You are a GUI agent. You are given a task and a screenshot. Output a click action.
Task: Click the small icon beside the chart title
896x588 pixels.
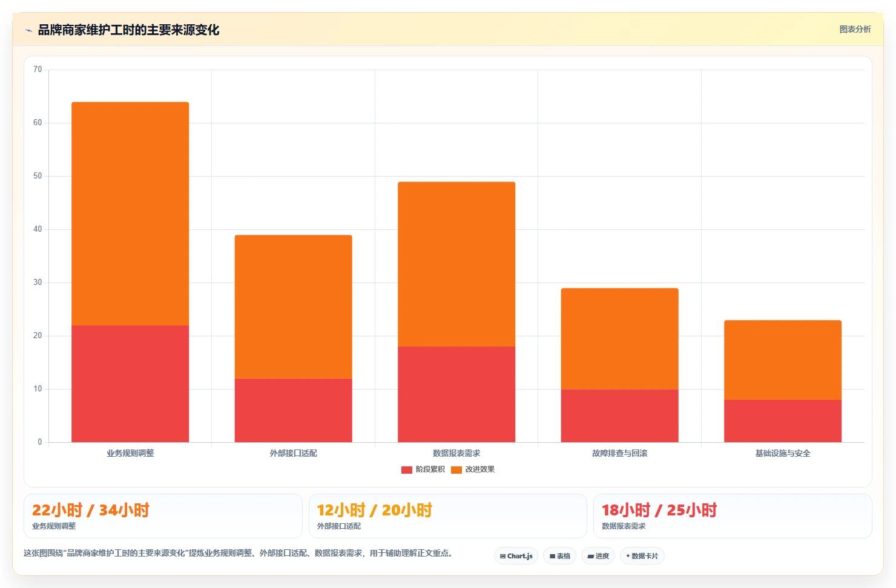28,30
